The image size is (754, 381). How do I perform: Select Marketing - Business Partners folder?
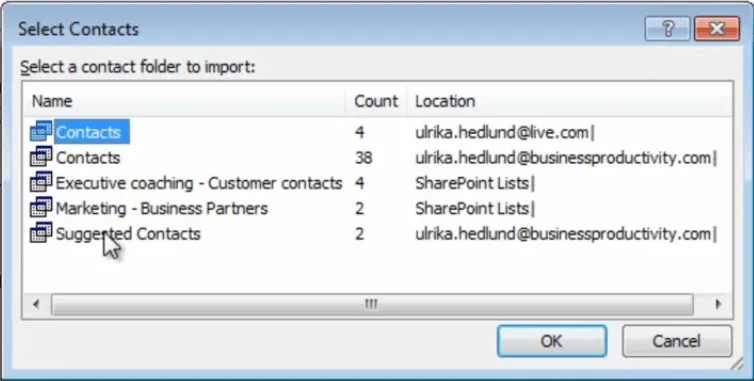[162, 209]
